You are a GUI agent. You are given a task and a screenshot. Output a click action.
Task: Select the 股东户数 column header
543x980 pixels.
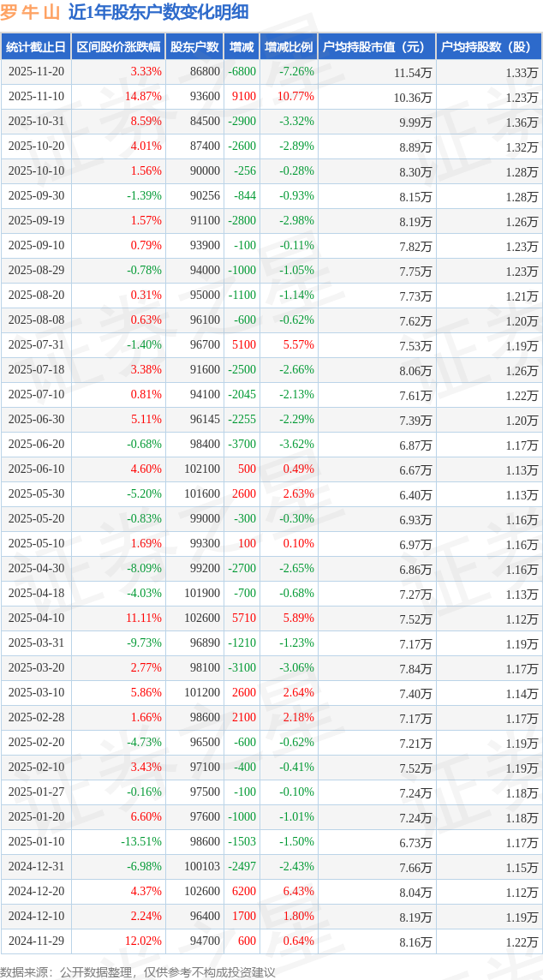[x=194, y=47]
